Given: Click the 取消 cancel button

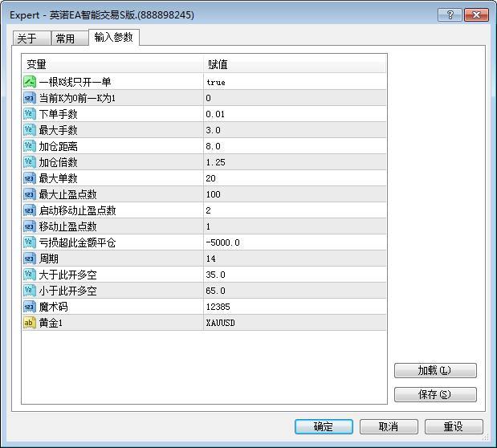Looking at the screenshot, I should (x=389, y=426).
